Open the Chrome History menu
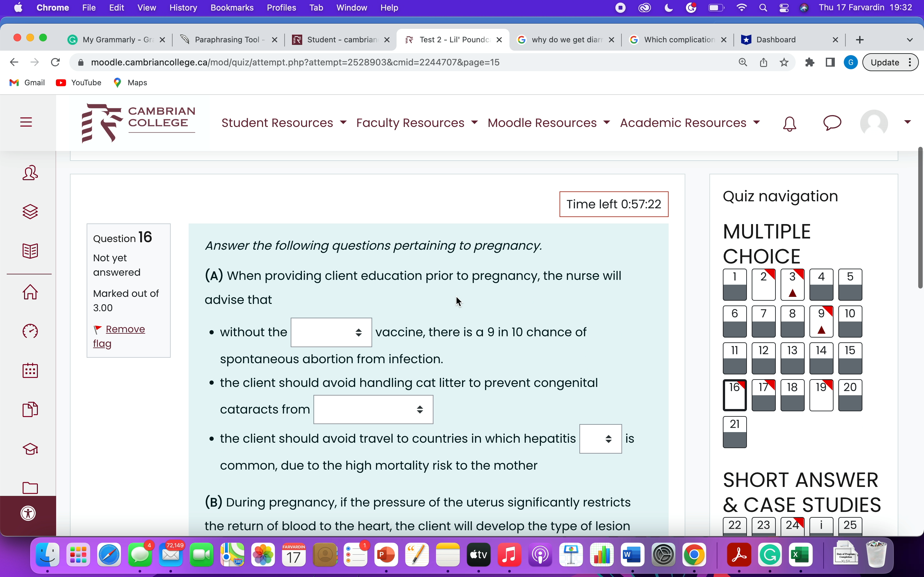The image size is (924, 577). tap(183, 8)
